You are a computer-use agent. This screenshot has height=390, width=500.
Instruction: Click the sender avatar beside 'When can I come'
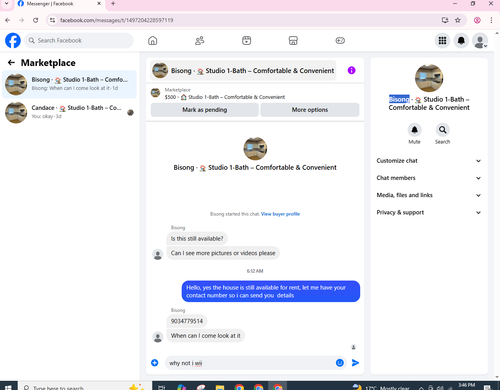click(158, 337)
